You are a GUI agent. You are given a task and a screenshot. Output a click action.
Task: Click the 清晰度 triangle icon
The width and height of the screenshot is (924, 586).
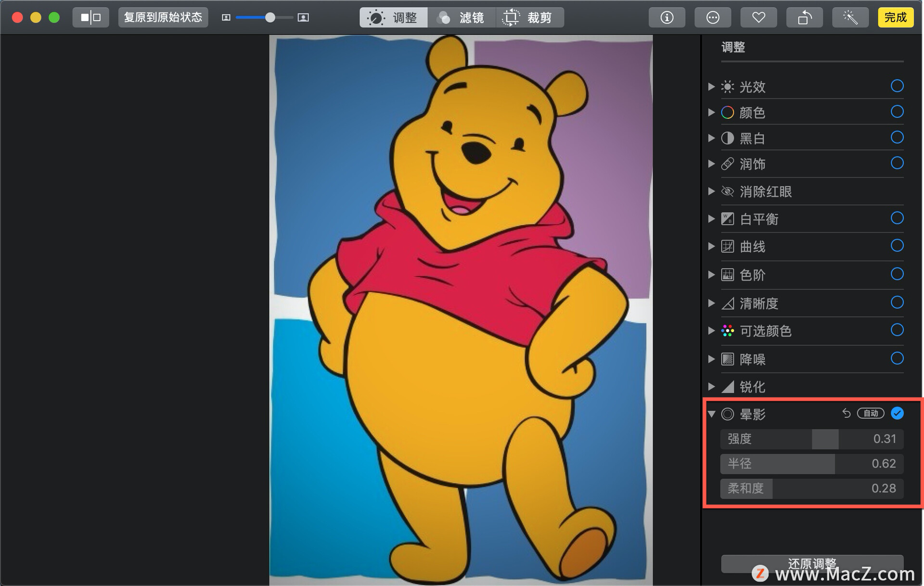click(728, 304)
